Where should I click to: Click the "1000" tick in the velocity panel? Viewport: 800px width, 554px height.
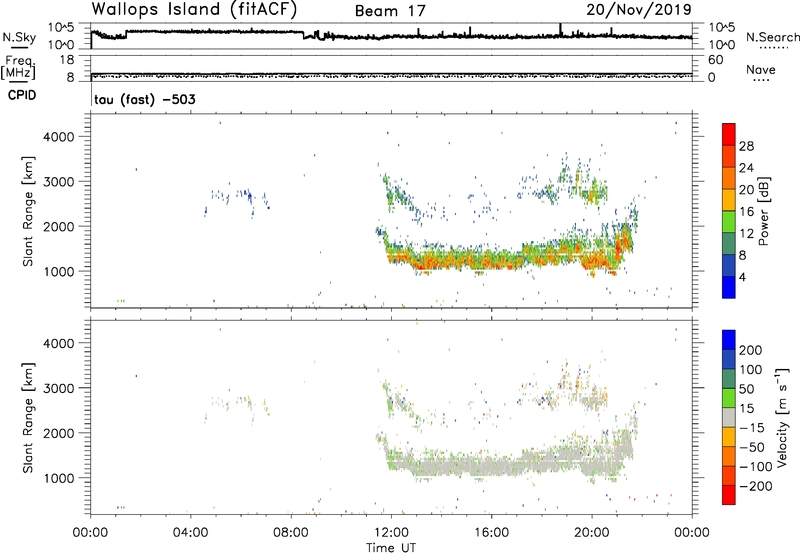pyautogui.click(x=58, y=478)
